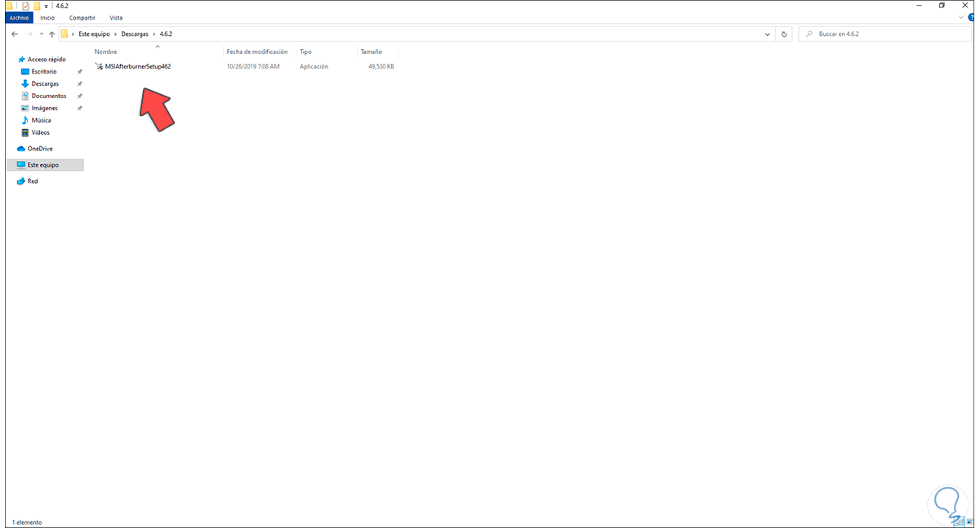
Task: Select Red in navigation pane
Action: [33, 181]
